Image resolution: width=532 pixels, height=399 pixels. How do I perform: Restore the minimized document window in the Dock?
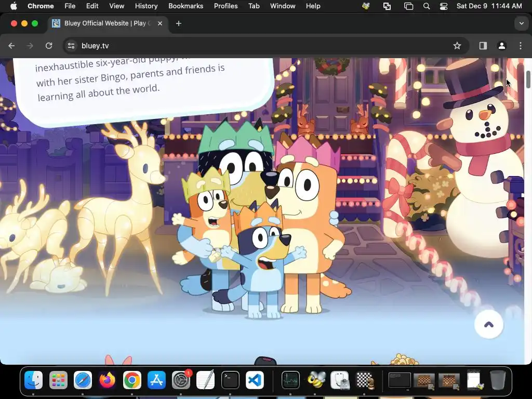(474, 380)
